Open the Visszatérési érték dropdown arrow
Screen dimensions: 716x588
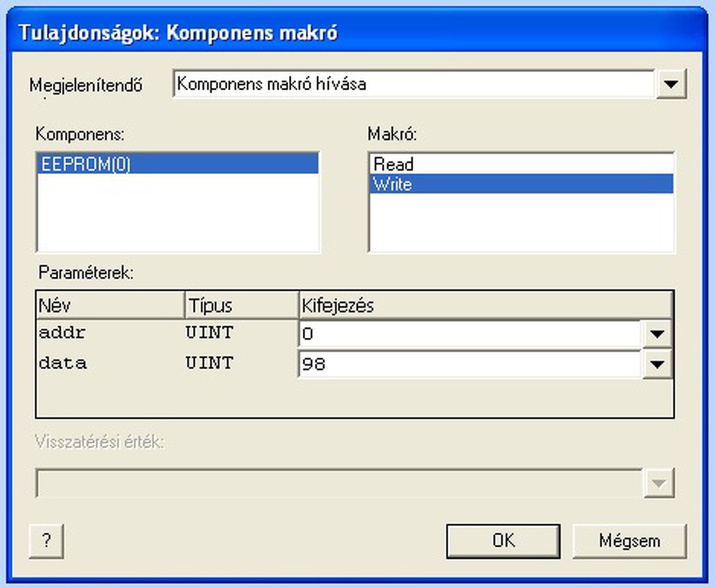659,483
